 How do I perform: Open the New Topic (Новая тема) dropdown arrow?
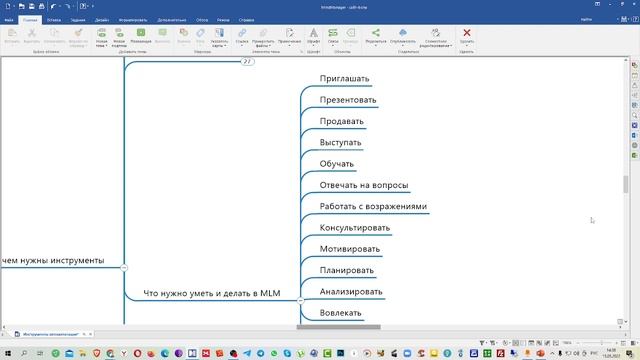pyautogui.click(x=106, y=46)
